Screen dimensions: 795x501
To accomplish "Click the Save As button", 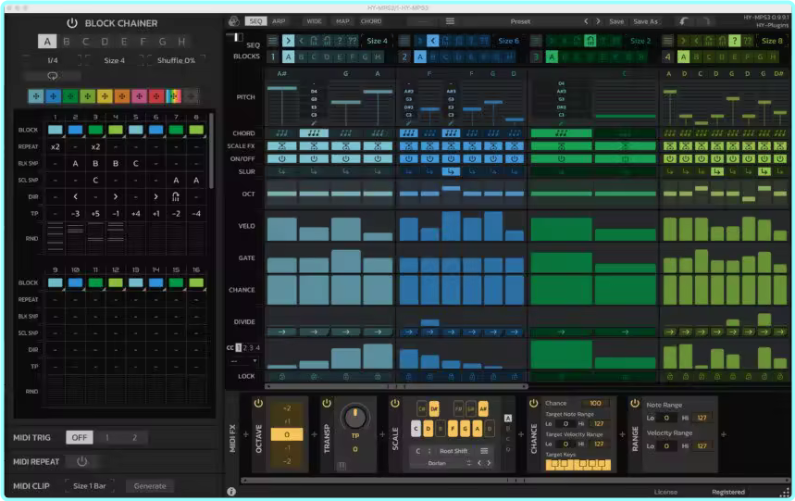I will click(645, 21).
